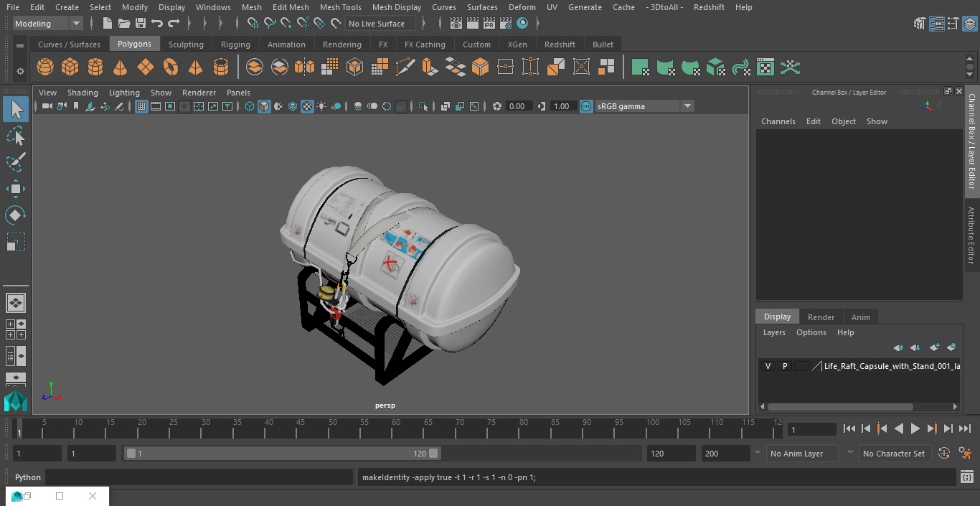Select the Paint Selection brush tool
This screenshot has width=980, height=506.
[16, 162]
